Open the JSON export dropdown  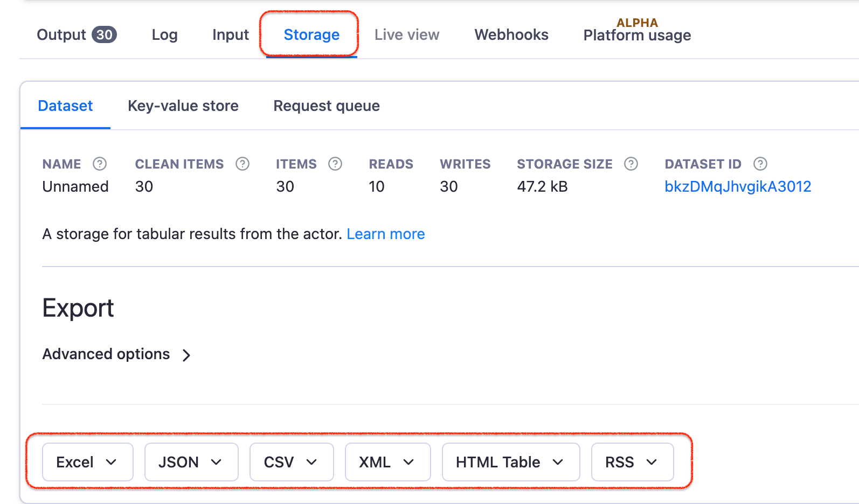(x=191, y=462)
